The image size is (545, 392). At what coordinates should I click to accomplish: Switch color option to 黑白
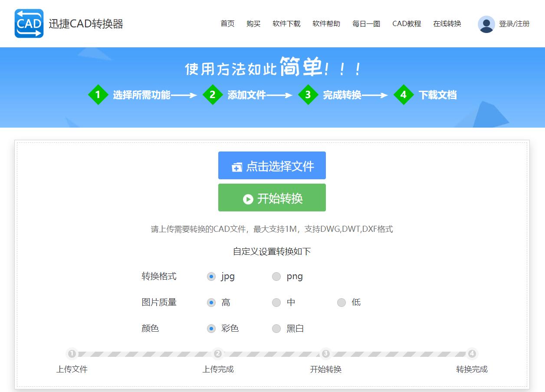pyautogui.click(x=276, y=329)
